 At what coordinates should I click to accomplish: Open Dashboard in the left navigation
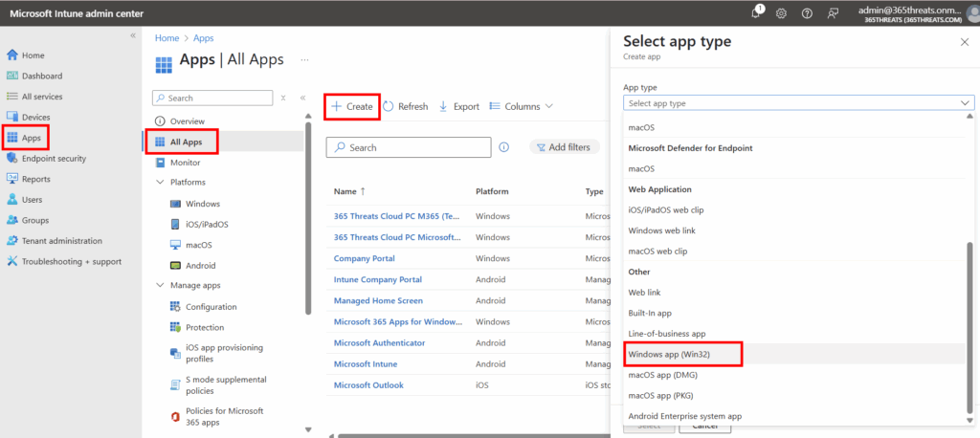click(42, 77)
